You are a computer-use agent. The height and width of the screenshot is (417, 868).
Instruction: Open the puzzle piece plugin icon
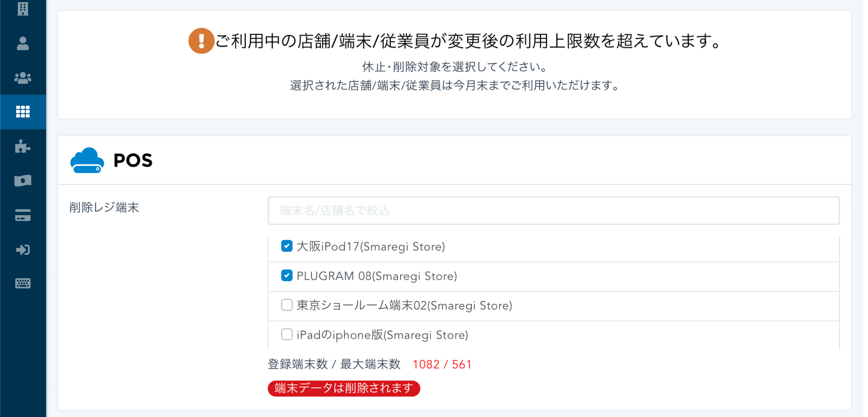(23, 146)
